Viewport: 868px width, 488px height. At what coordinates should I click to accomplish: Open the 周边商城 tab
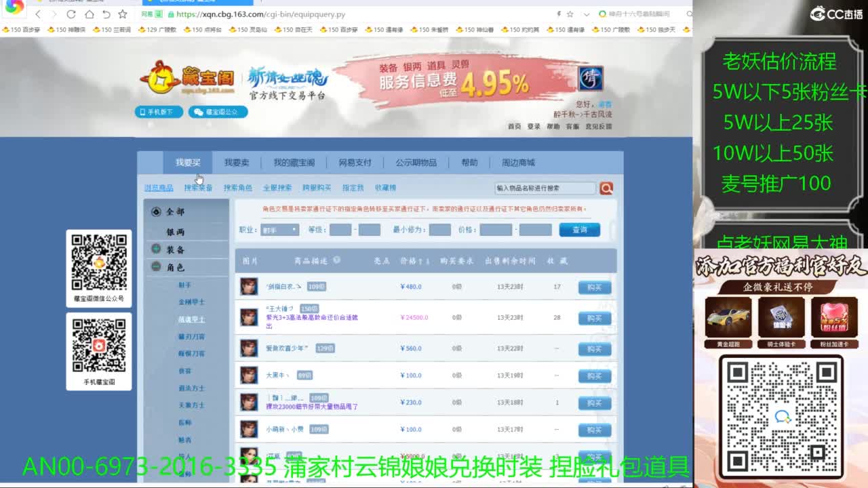coord(518,163)
